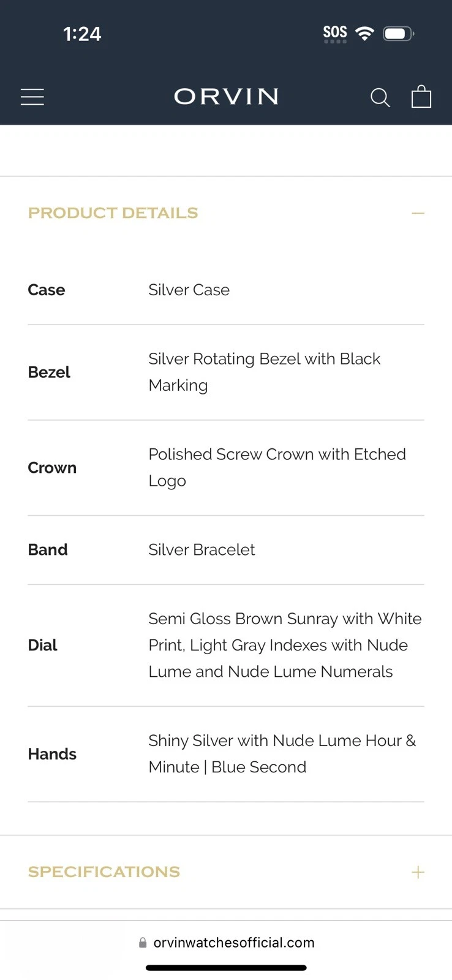Open the hamburger navigation menu

coord(32,97)
